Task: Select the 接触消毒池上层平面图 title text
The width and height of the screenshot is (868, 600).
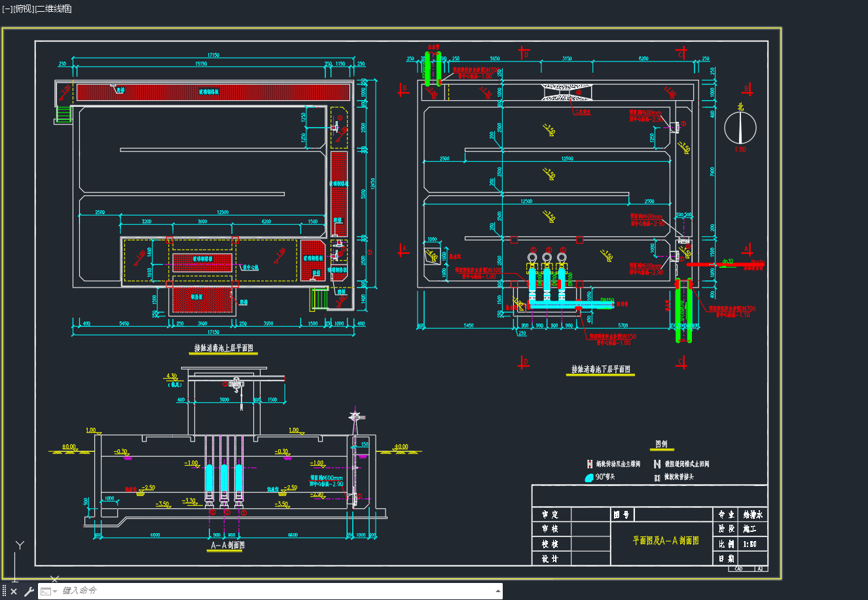Action: point(223,348)
